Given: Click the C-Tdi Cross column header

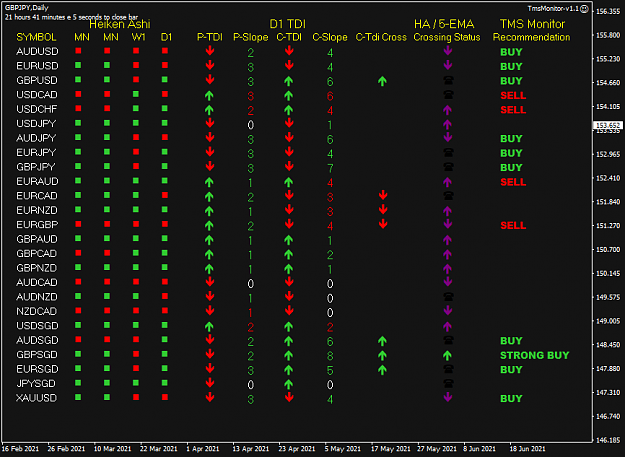Looking at the screenshot, I should tap(381, 37).
